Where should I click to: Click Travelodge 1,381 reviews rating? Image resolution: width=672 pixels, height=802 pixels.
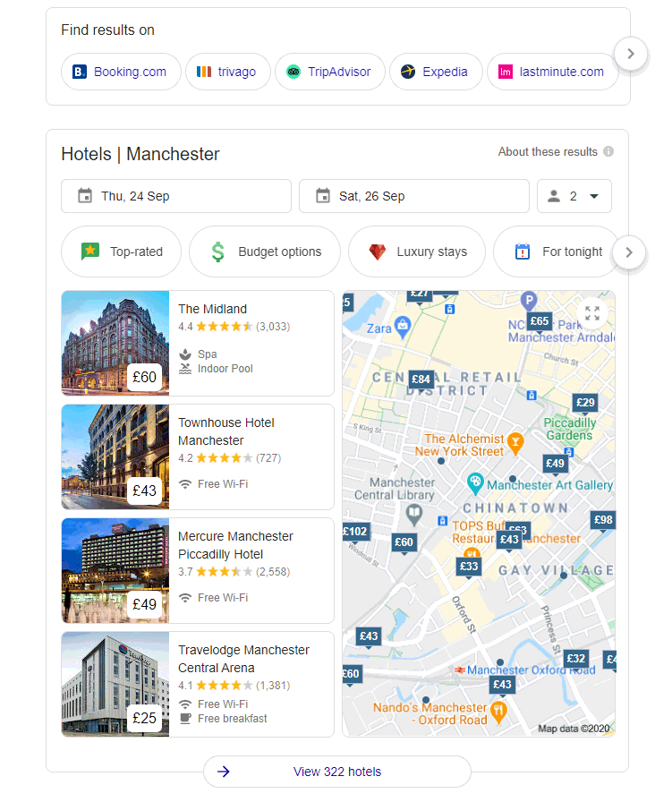point(234,686)
